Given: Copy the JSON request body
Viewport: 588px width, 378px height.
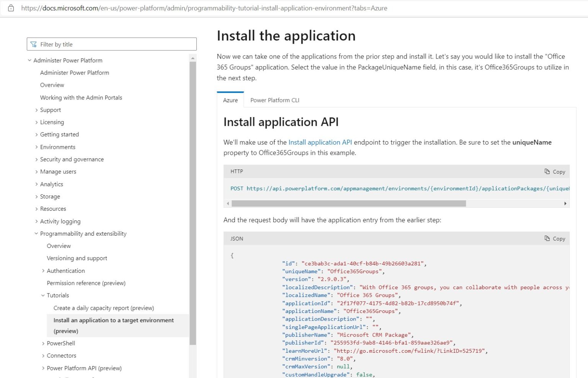Looking at the screenshot, I should (x=555, y=238).
